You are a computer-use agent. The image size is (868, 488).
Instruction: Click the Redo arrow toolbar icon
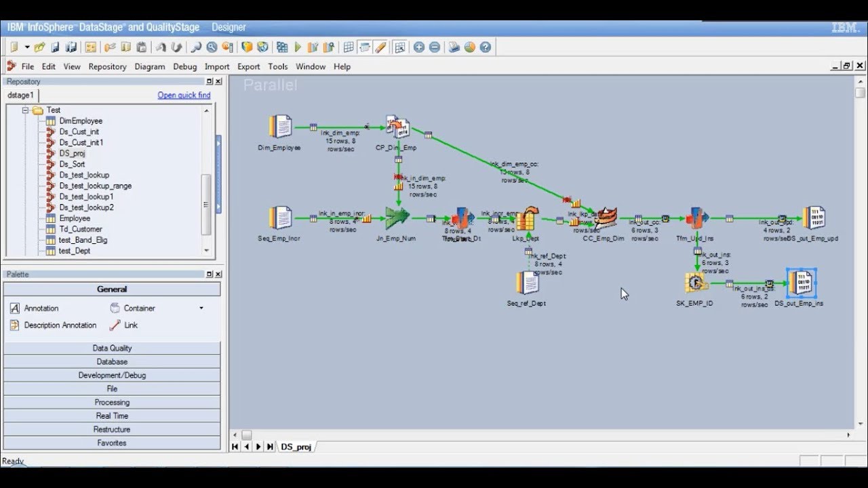pyautogui.click(x=176, y=47)
